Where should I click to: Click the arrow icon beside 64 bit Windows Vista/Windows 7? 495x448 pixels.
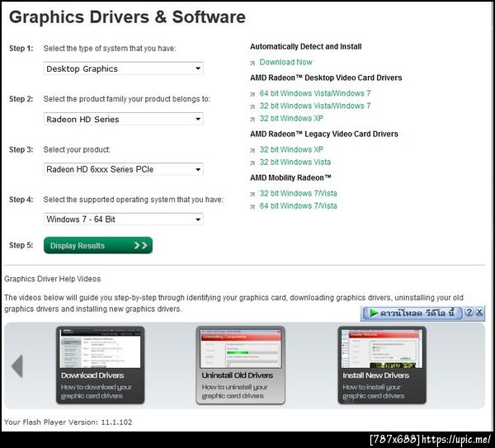click(x=252, y=94)
